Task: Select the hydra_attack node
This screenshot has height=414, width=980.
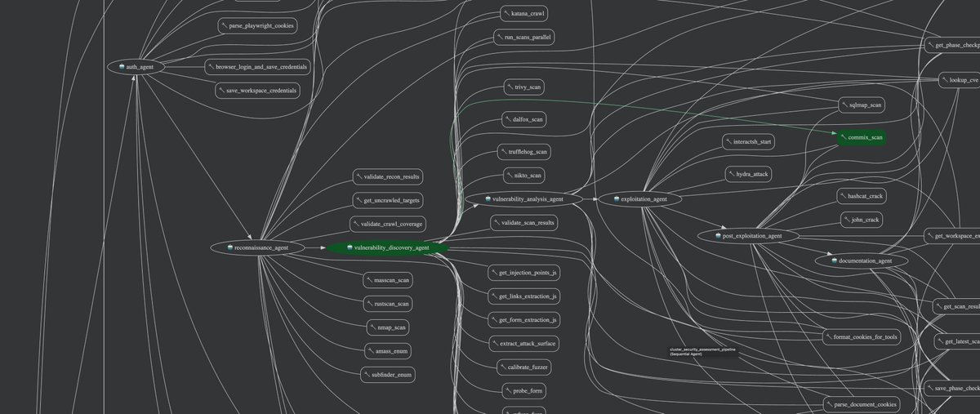Action: [748, 174]
